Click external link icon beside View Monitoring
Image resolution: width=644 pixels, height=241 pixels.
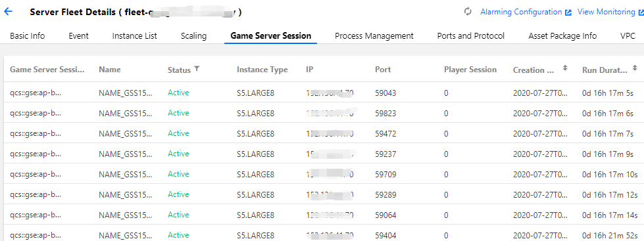(641, 12)
